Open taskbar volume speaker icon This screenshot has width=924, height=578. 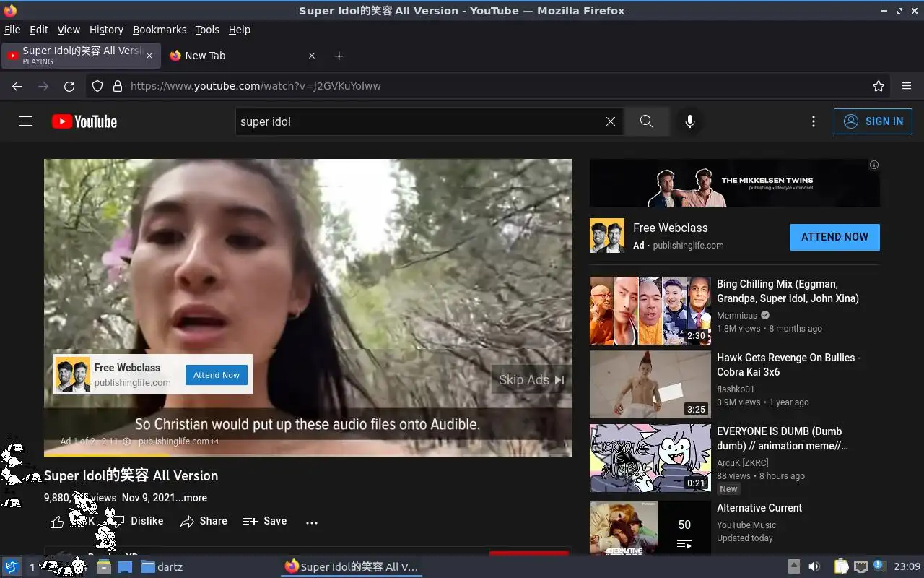tap(814, 566)
